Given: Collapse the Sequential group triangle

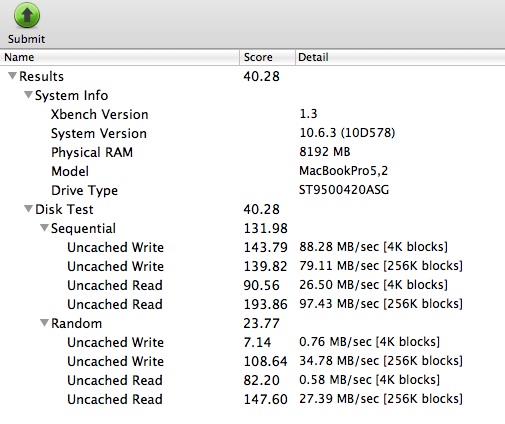Looking at the screenshot, I should pyautogui.click(x=44, y=228).
